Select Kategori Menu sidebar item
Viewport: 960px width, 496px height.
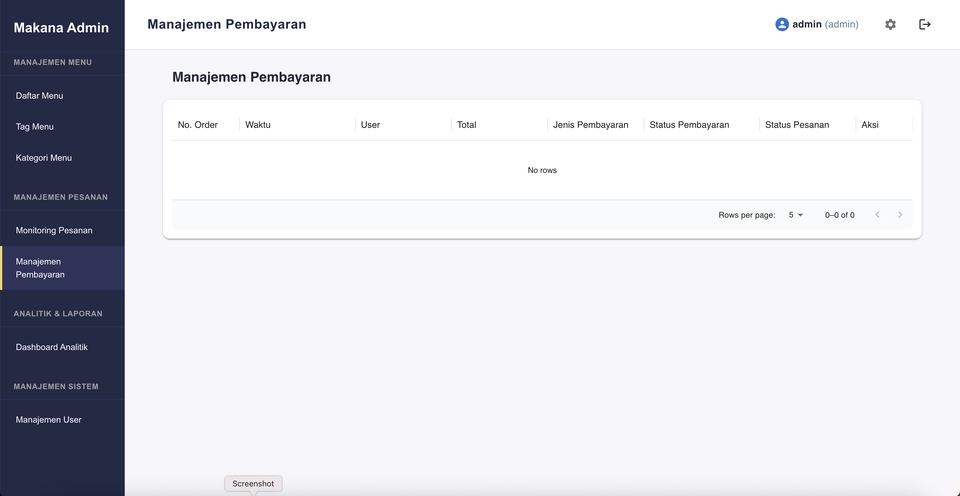tap(44, 158)
